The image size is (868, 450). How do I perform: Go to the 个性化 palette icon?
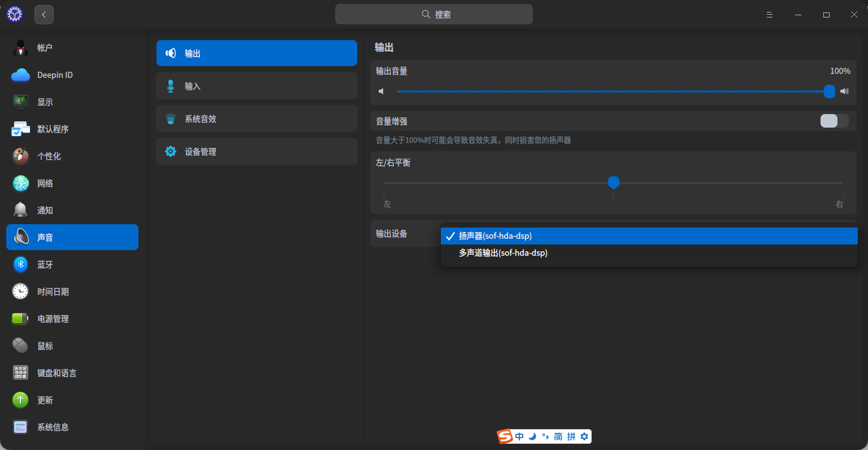pyautogui.click(x=21, y=156)
